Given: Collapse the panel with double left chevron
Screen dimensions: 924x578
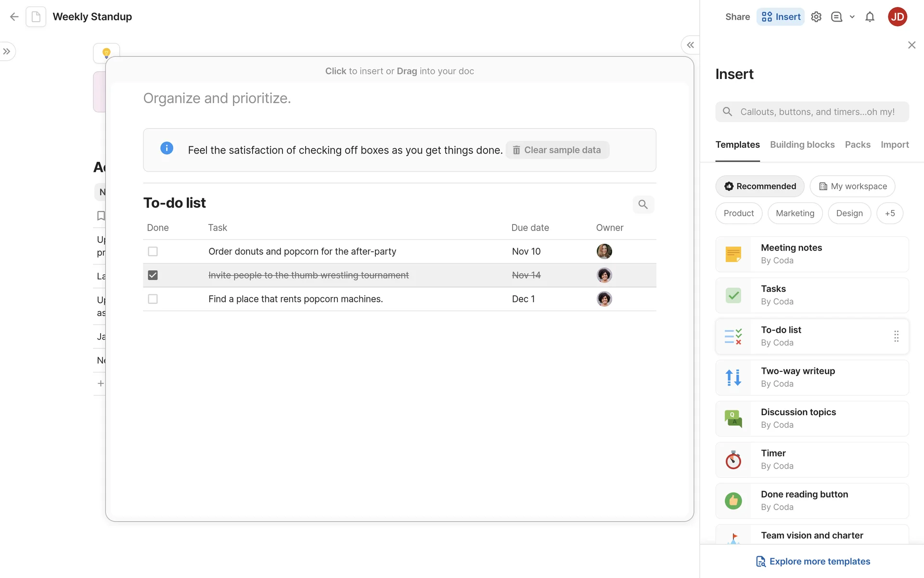Looking at the screenshot, I should pos(690,45).
